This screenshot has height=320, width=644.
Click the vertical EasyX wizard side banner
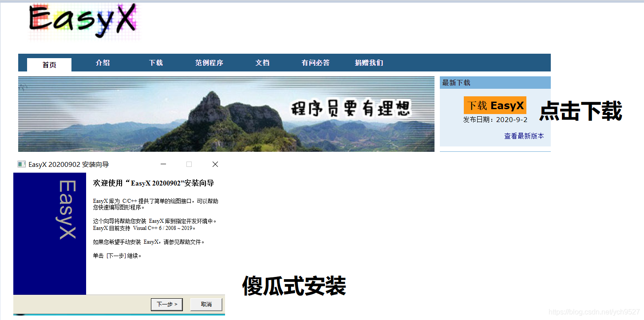[50, 233]
